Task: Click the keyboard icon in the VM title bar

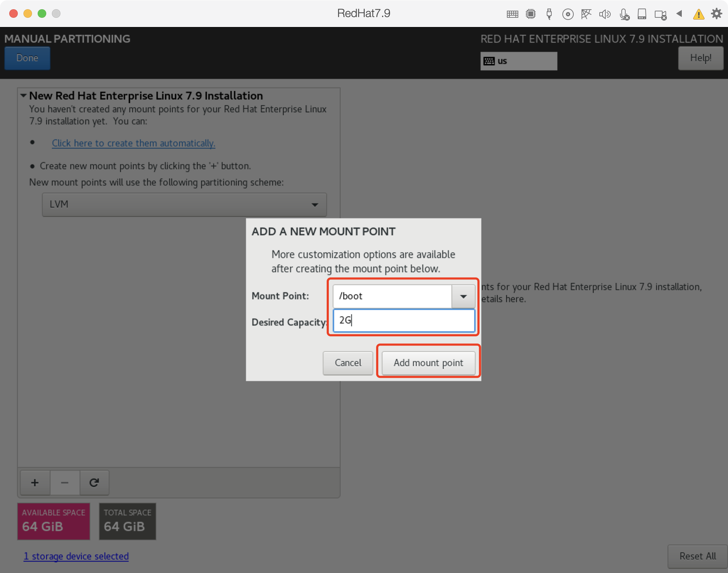Action: pos(512,14)
